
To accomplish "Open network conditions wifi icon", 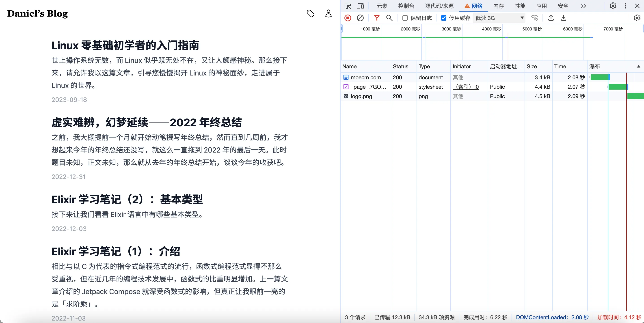I will coord(534,18).
